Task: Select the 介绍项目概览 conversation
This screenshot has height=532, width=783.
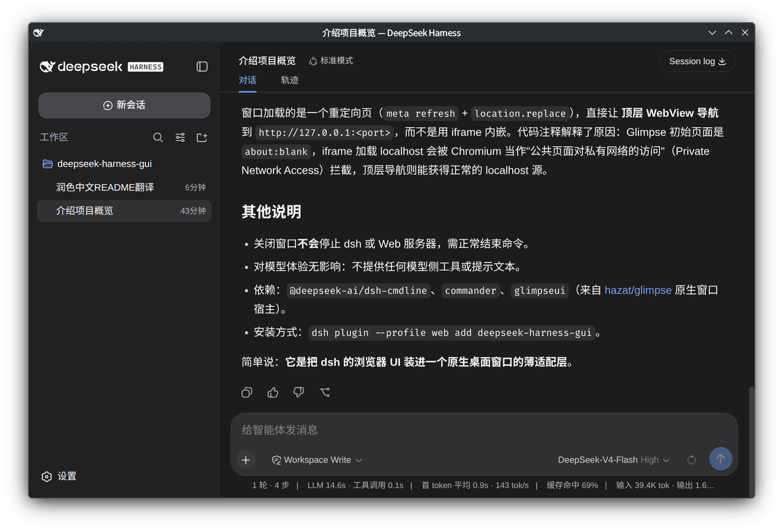Action: coord(125,210)
